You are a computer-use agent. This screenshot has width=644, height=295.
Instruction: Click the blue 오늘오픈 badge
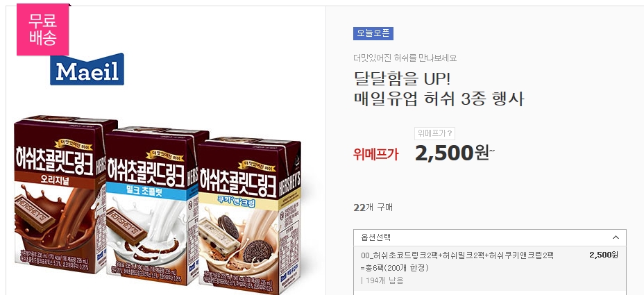click(373, 34)
